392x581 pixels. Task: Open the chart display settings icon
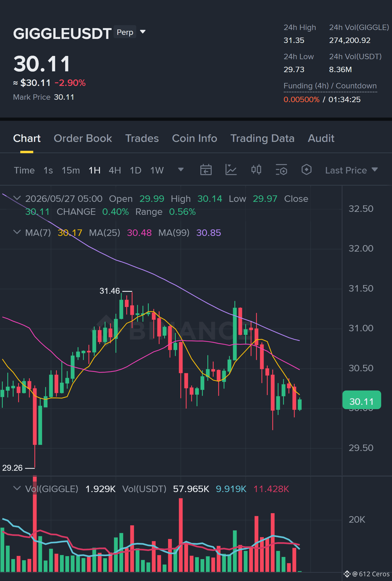281,170
